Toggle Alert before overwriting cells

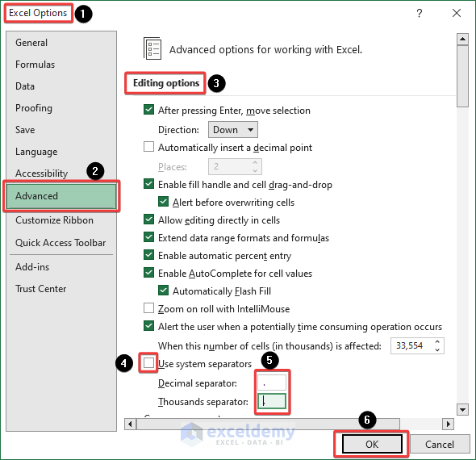click(163, 202)
